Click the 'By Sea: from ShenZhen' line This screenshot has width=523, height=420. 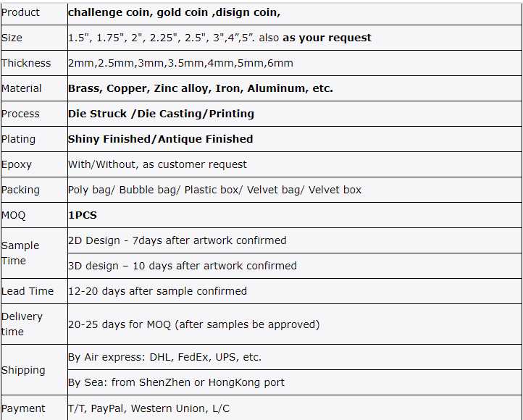click(176, 382)
